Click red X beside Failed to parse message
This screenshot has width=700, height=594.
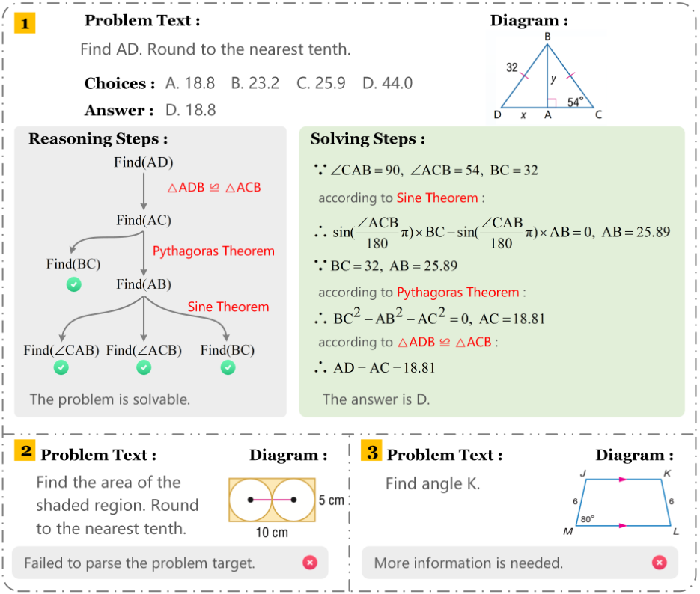click(310, 563)
